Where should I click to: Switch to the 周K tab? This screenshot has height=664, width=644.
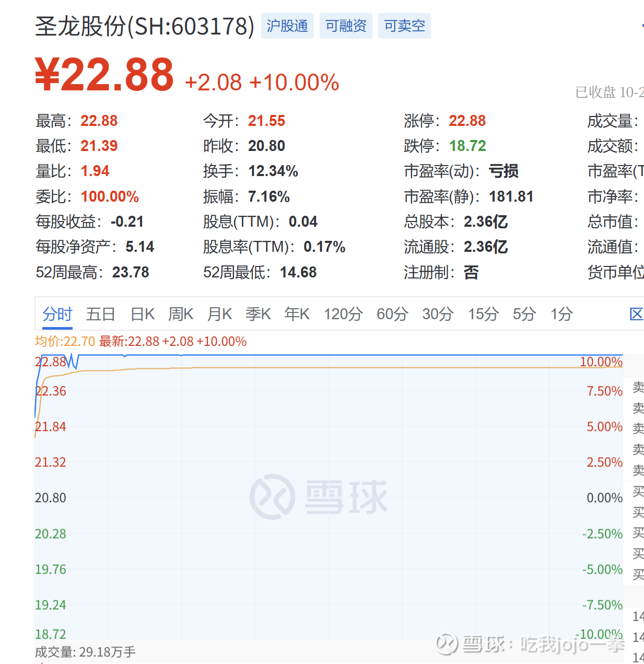tap(181, 314)
